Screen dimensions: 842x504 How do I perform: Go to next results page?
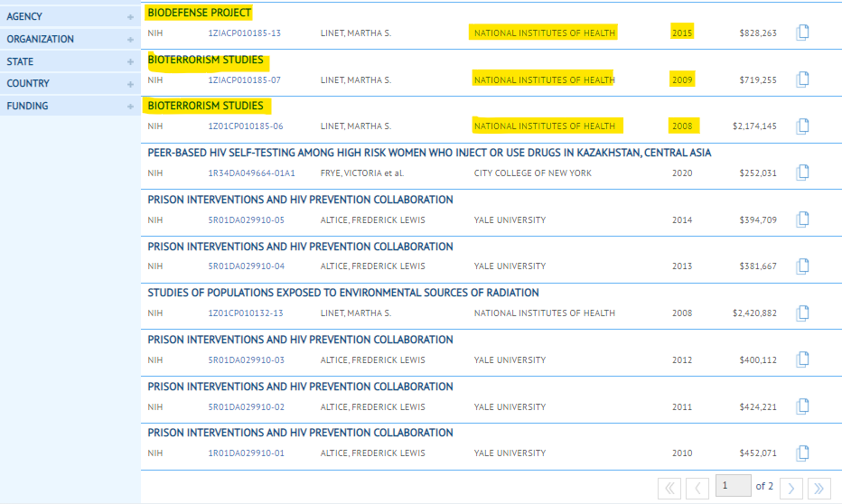[791, 488]
